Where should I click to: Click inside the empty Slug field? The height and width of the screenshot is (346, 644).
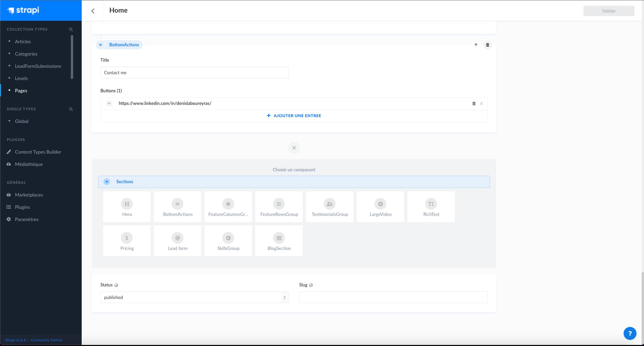pos(393,297)
